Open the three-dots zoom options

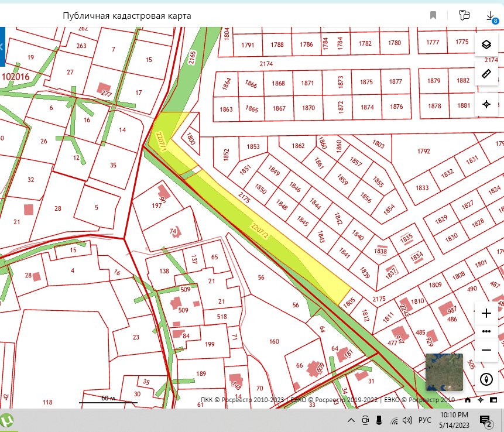(x=486, y=331)
